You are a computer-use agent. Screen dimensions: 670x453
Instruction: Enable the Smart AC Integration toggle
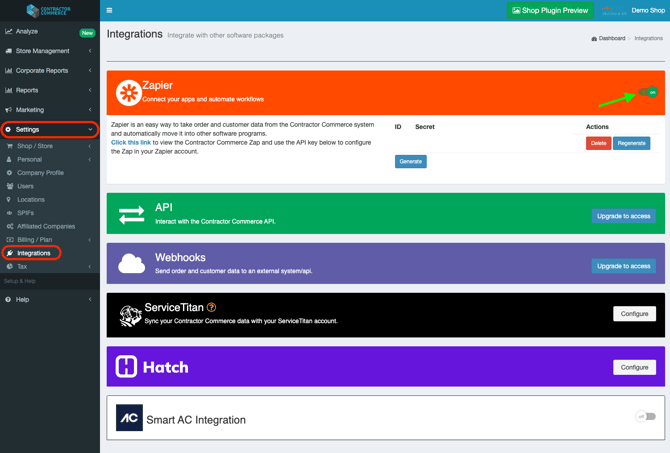tap(645, 416)
